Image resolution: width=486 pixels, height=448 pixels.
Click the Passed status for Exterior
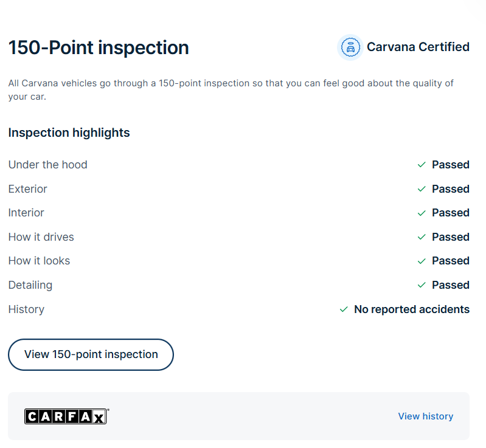click(450, 189)
